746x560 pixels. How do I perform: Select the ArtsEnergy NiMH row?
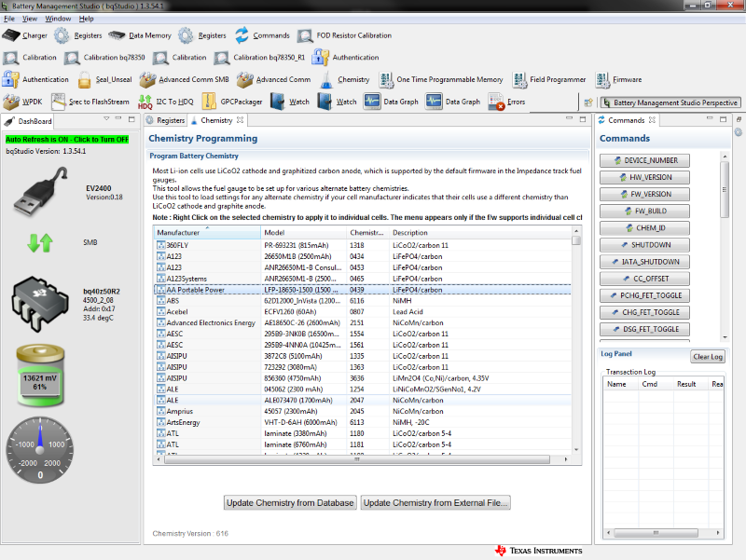tap(363, 422)
